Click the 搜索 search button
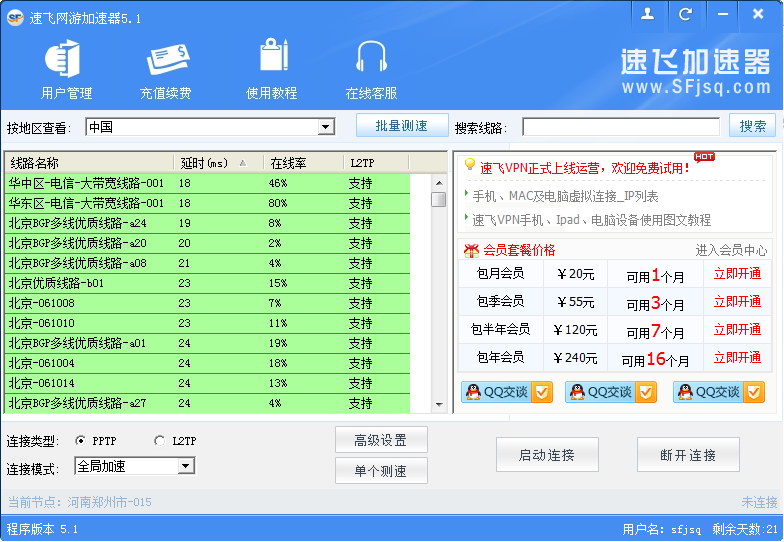 click(x=752, y=126)
